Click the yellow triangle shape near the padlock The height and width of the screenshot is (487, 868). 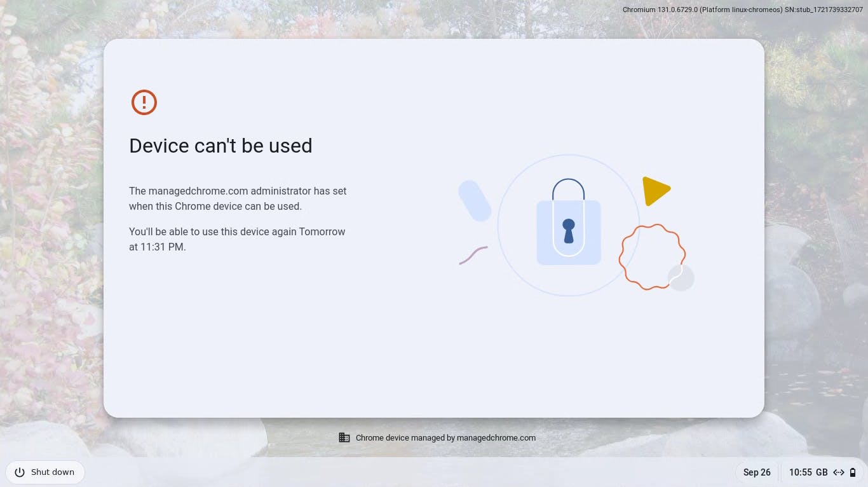654,191
